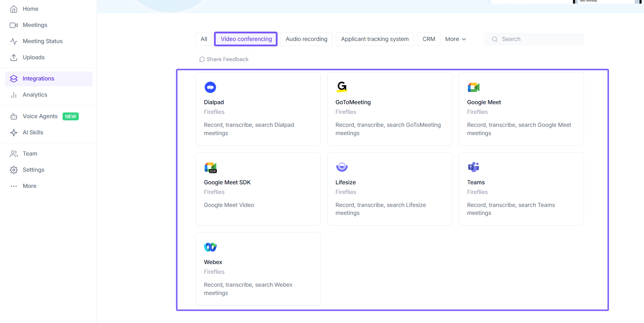This screenshot has width=644, height=323.
Task: Open the Settings gear in sidebar
Action: [x=14, y=170]
